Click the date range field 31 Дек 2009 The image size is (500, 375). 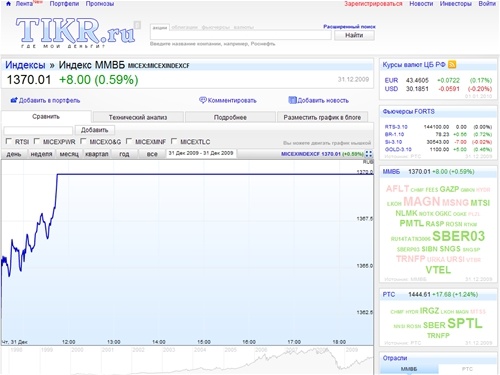(x=201, y=153)
